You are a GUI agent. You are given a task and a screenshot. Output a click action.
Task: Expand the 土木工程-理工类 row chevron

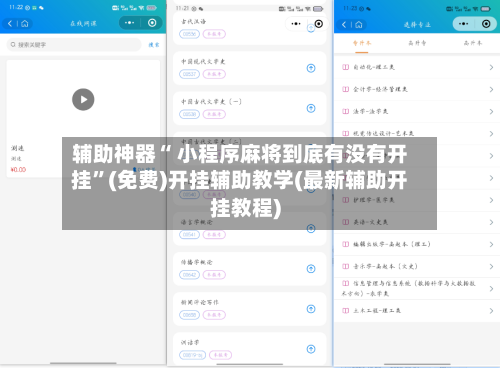(x=491, y=311)
